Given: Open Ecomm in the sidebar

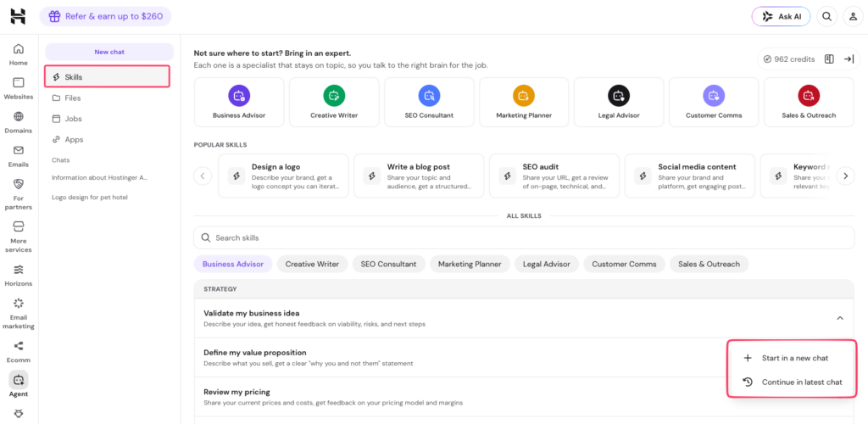Looking at the screenshot, I should (19, 351).
